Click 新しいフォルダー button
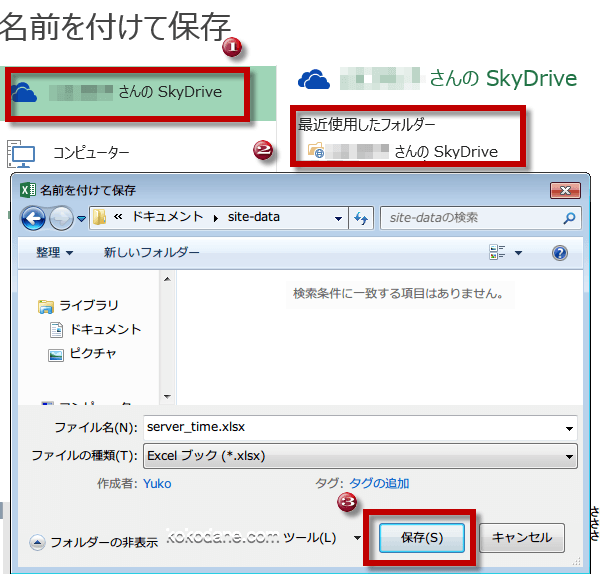The height and width of the screenshot is (574, 600). (152, 253)
